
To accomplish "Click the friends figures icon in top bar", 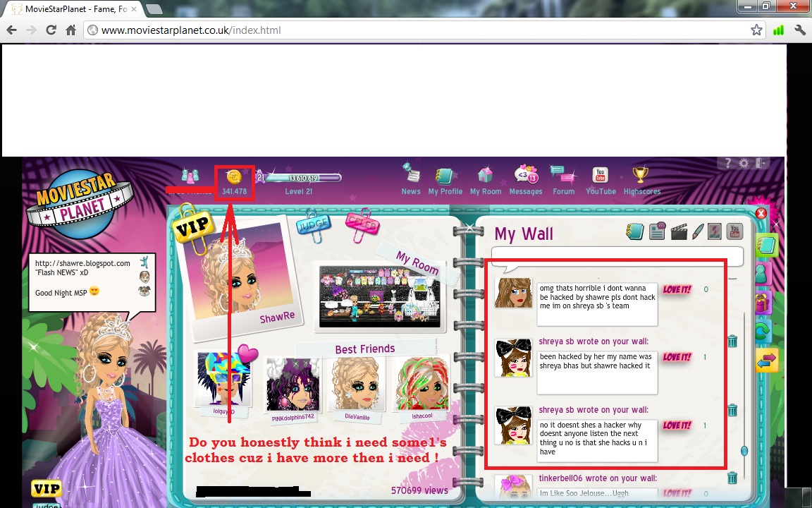I will pos(190,176).
